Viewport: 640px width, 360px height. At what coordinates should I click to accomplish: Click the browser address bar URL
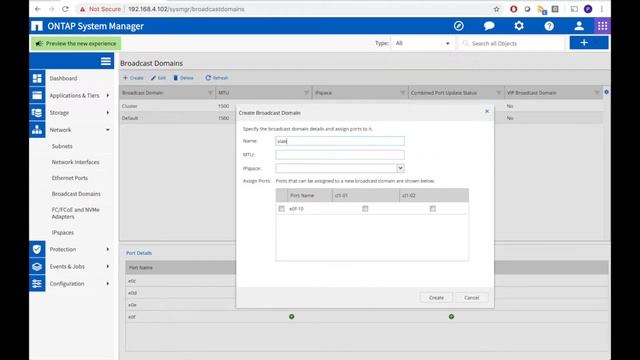click(186, 9)
